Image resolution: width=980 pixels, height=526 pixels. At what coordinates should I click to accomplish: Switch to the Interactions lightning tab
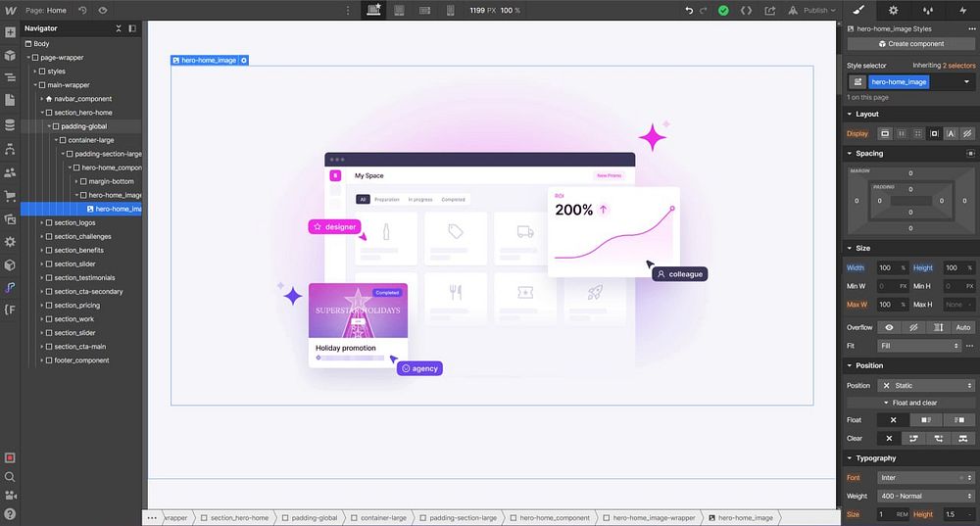pyautogui.click(x=962, y=10)
